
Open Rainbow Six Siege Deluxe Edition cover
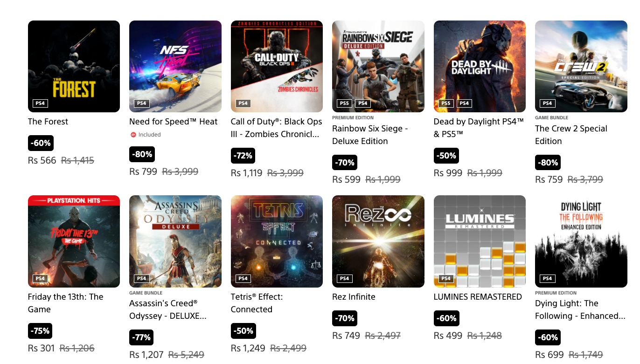point(378,66)
